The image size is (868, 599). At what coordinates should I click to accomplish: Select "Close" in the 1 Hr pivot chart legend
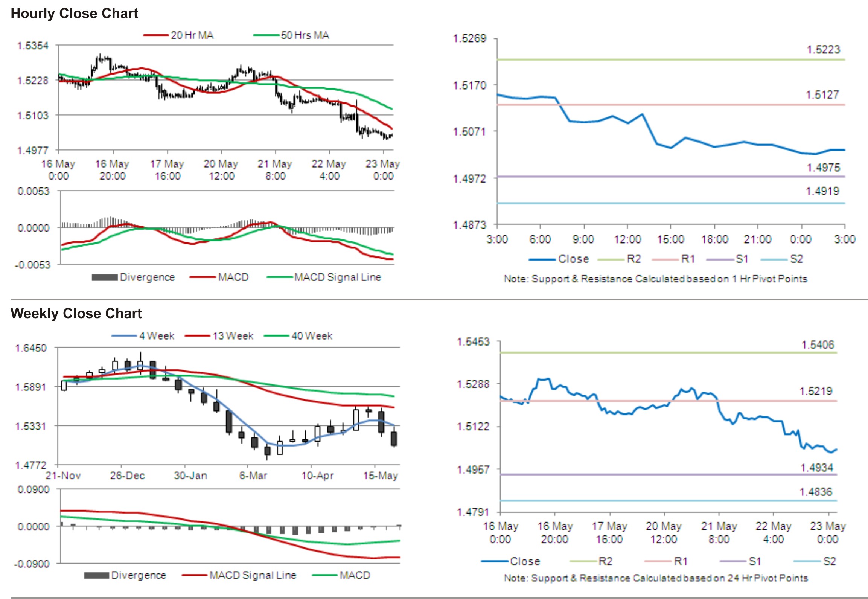[x=573, y=259]
